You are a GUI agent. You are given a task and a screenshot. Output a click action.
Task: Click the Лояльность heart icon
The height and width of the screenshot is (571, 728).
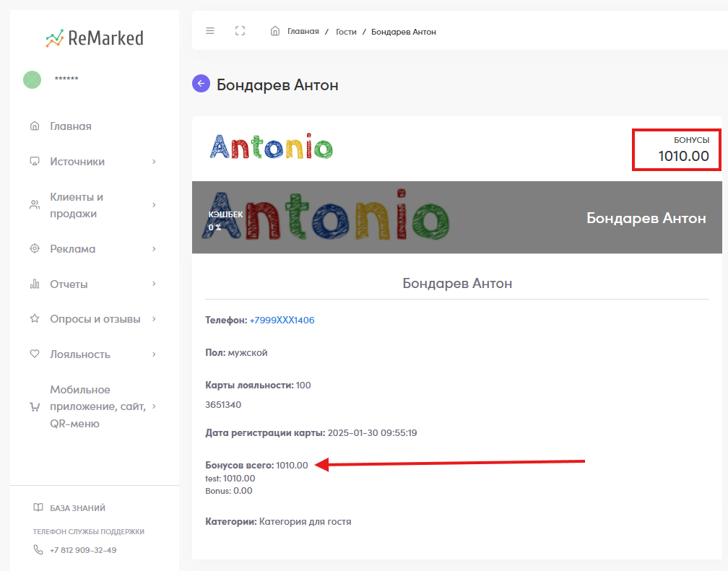tap(35, 354)
